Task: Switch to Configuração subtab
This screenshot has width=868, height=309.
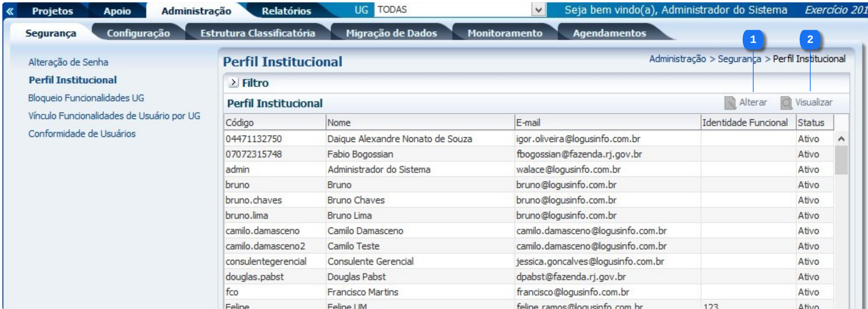Action: [x=138, y=33]
